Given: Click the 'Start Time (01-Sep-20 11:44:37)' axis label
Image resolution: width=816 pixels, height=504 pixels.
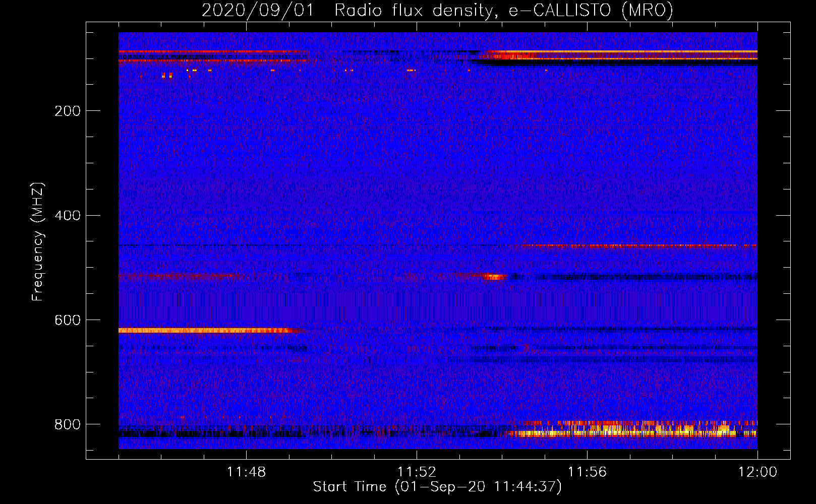Looking at the screenshot, I should tap(437, 487).
